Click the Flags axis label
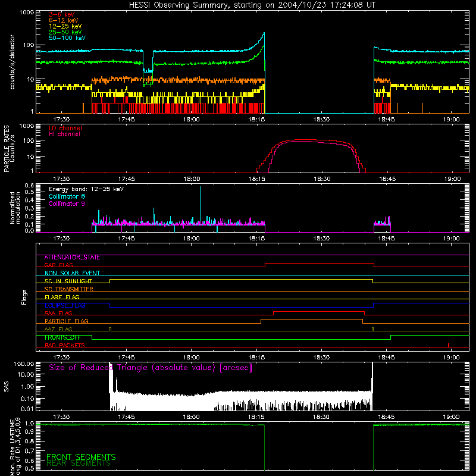The height and width of the screenshot is (476, 476). tap(24, 297)
